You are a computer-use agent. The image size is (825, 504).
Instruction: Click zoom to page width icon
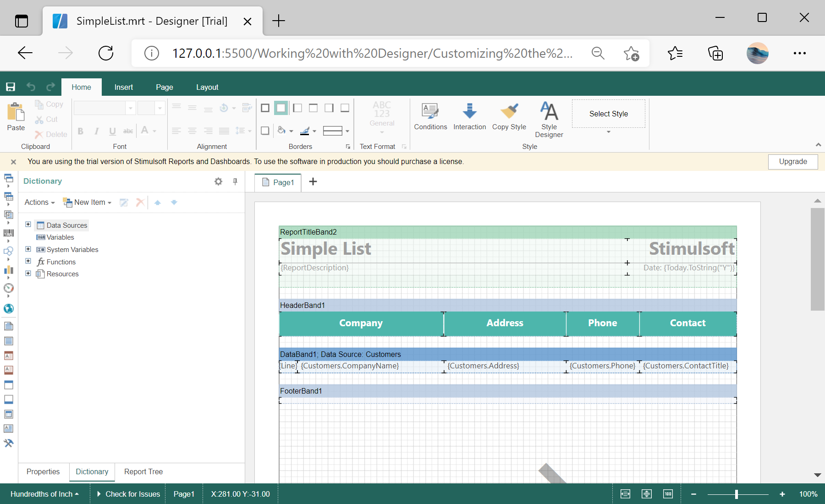(x=625, y=494)
